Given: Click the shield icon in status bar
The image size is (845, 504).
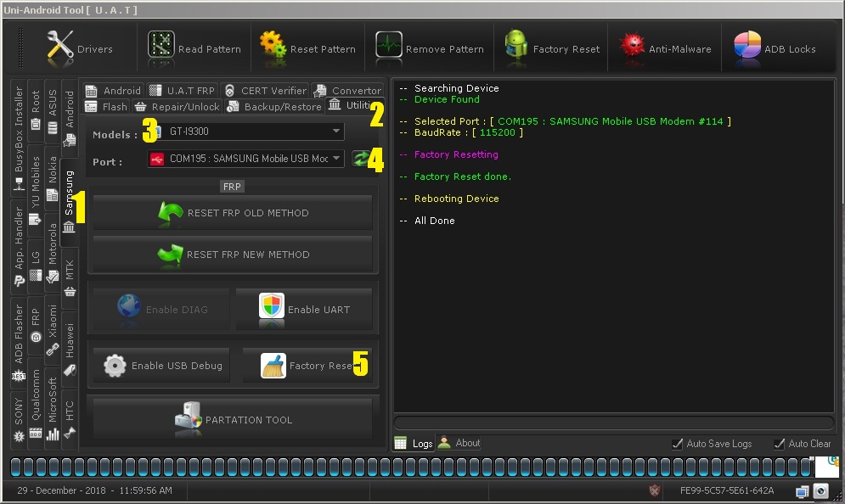Looking at the screenshot, I should point(654,490).
